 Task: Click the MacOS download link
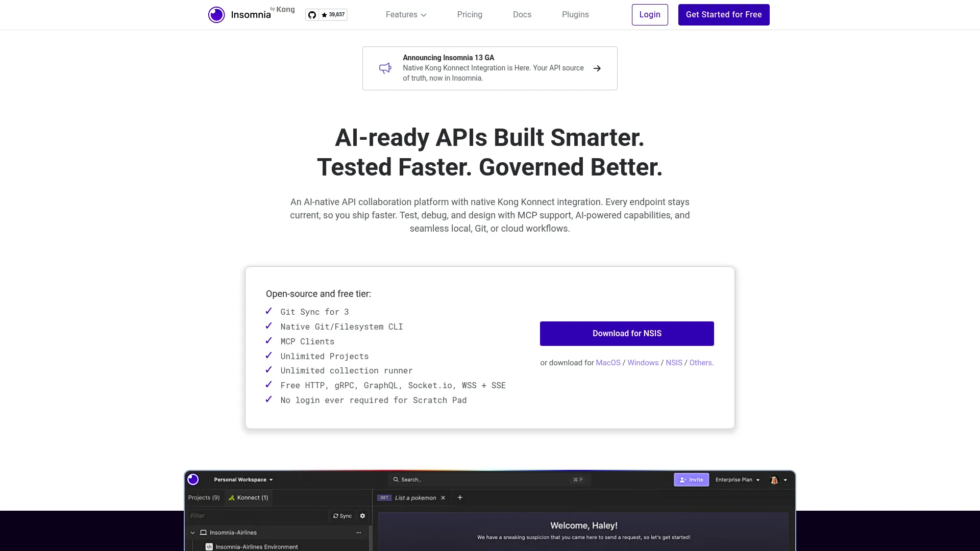coord(608,363)
